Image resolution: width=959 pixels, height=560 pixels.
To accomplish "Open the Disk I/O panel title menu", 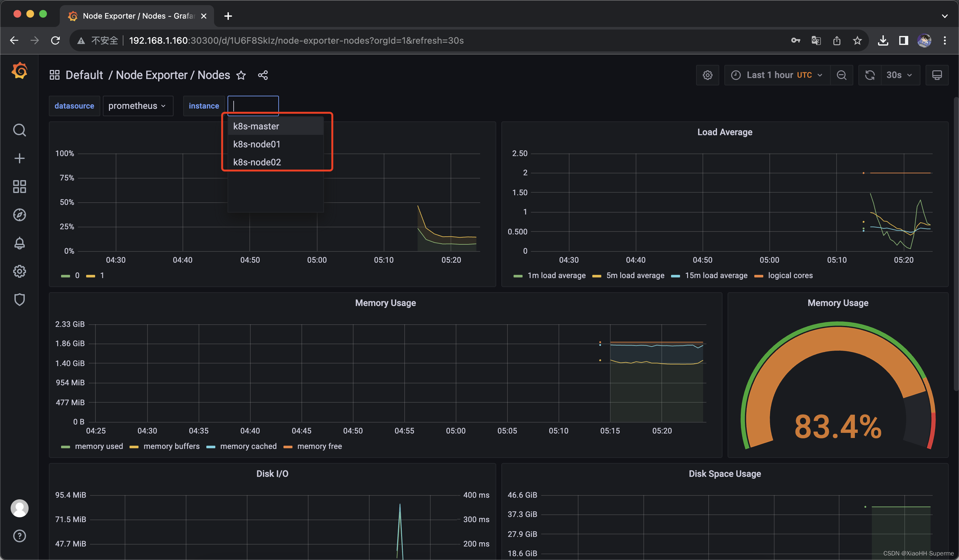I will (272, 473).
